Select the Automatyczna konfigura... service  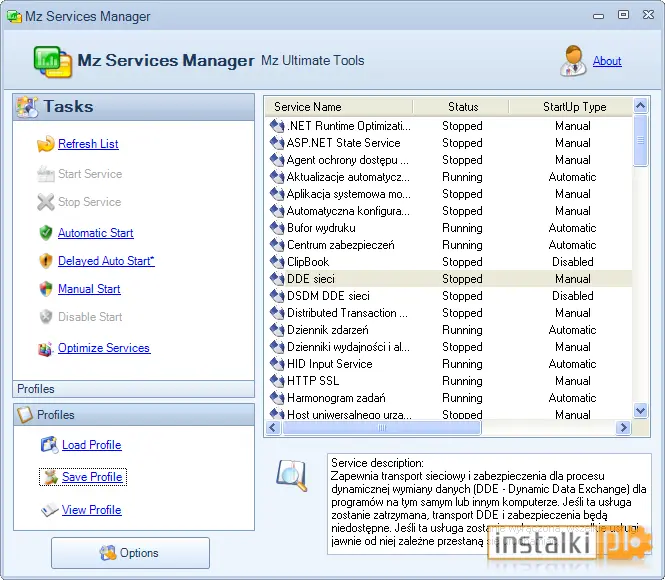[x=449, y=211]
